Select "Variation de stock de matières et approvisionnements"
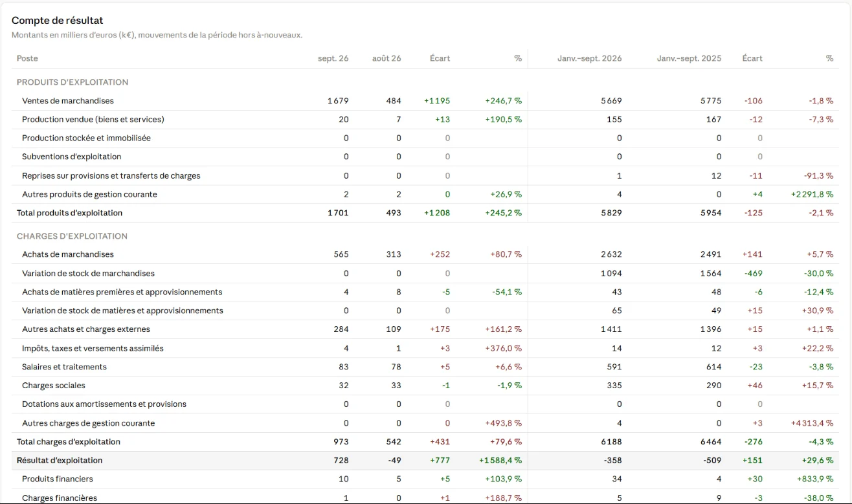The width and height of the screenshot is (852, 504). pyautogui.click(x=122, y=311)
